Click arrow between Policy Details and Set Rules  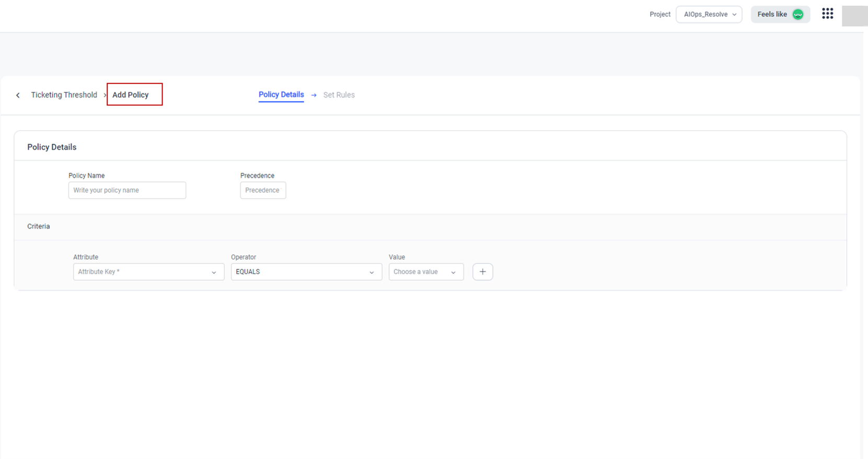314,95
